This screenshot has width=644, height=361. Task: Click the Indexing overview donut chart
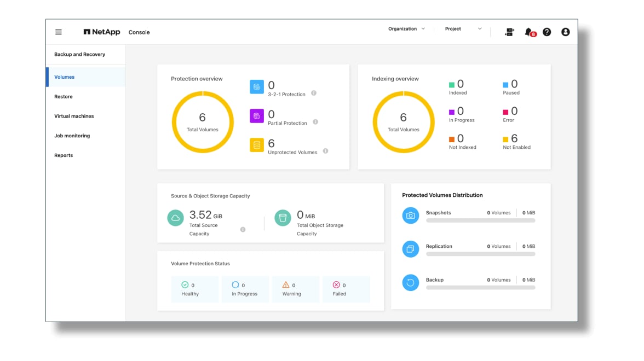tap(403, 123)
